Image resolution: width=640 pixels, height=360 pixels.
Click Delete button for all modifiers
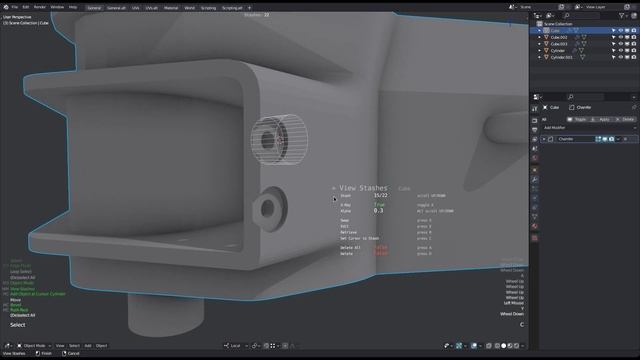point(624,120)
